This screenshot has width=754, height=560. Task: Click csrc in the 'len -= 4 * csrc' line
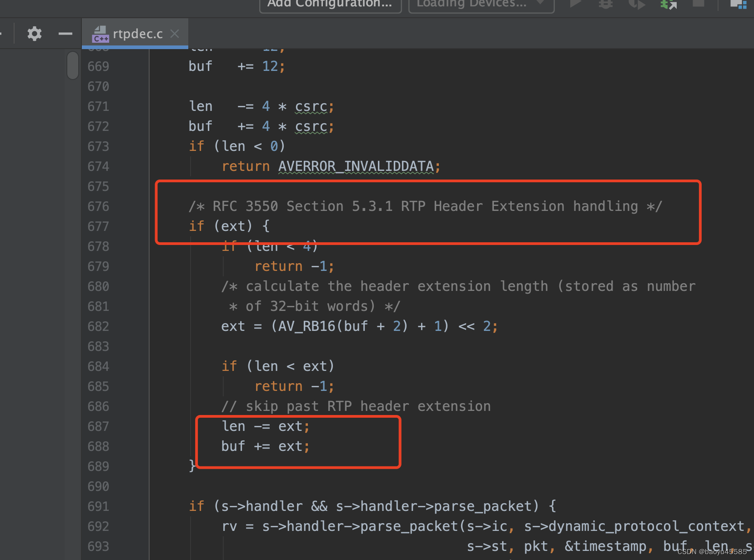[311, 106]
